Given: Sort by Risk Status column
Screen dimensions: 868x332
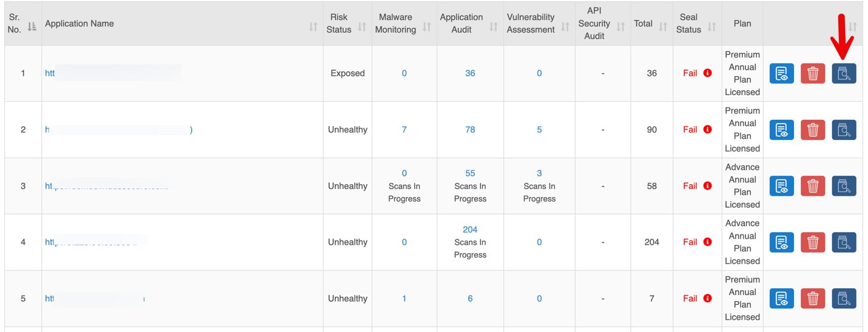Looking at the screenshot, I should pos(362,27).
